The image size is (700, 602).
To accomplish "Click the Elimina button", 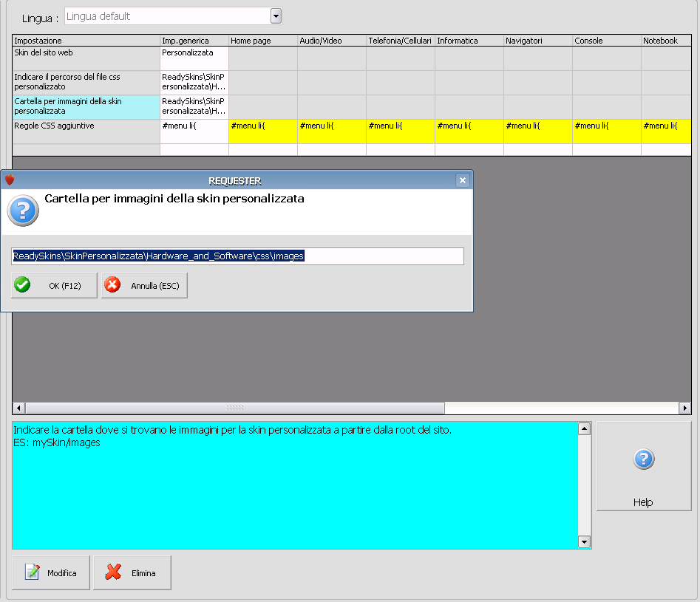I will pos(132,572).
